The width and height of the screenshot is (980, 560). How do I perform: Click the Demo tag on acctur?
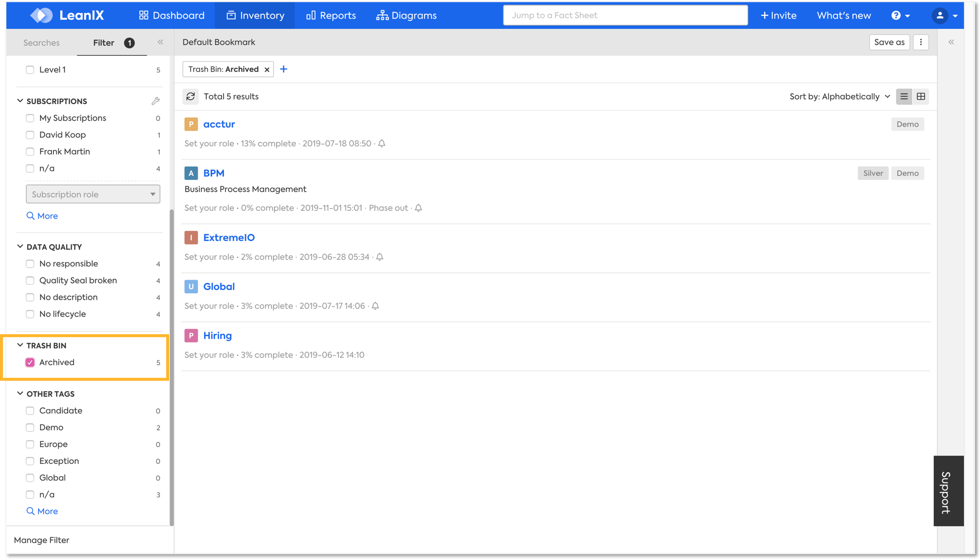click(x=907, y=124)
